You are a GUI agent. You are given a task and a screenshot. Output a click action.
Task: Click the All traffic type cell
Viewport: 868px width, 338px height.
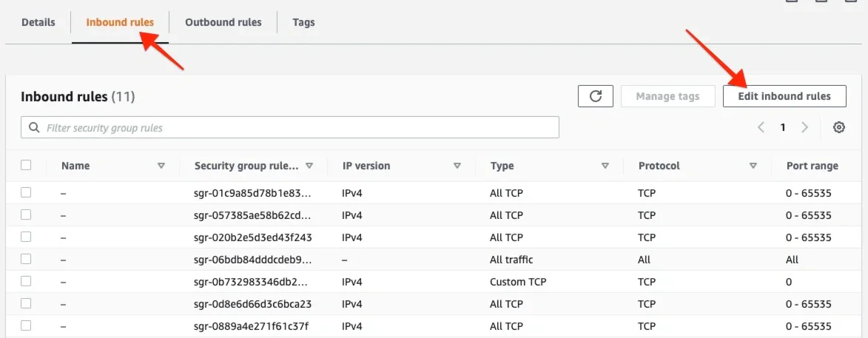[x=511, y=260]
